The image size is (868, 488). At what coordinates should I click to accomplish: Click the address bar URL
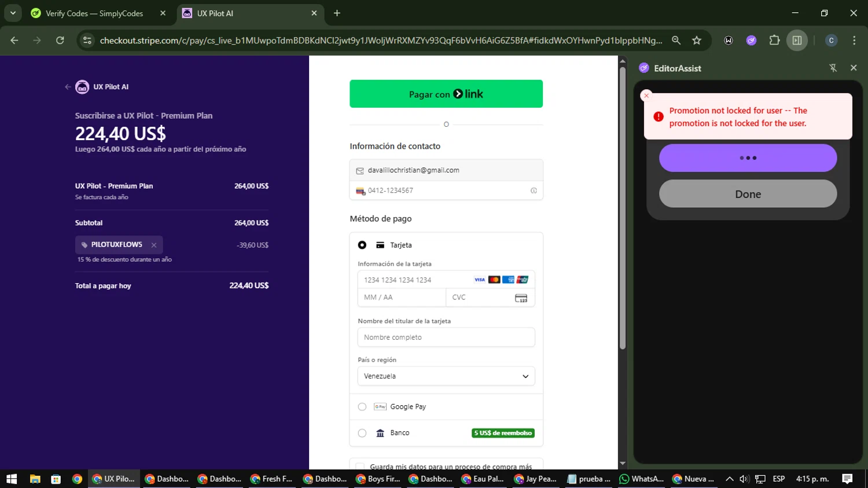(381, 41)
